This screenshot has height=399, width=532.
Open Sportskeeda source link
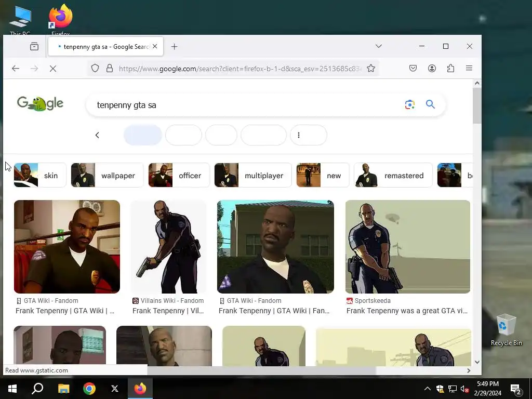click(x=368, y=301)
